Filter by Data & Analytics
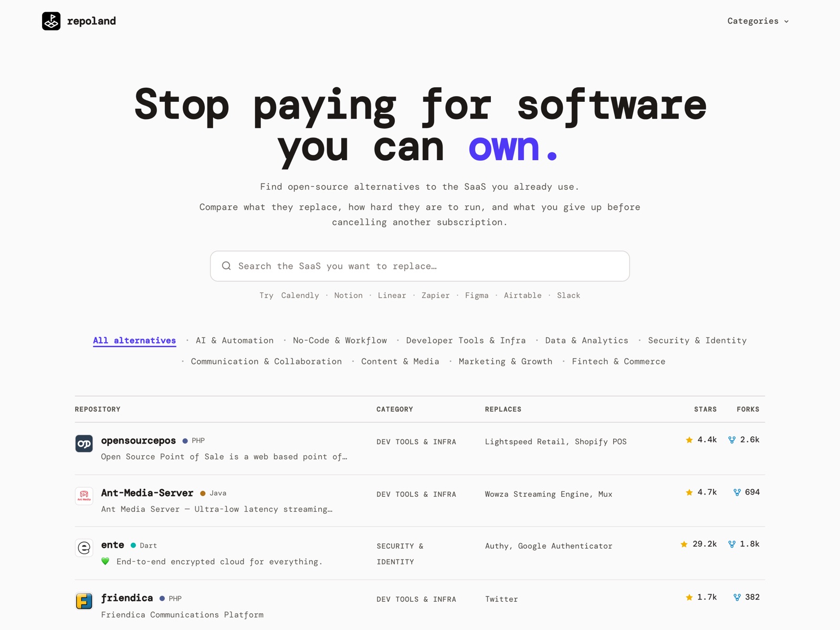Screen dimensions: 840x630 click(x=586, y=341)
